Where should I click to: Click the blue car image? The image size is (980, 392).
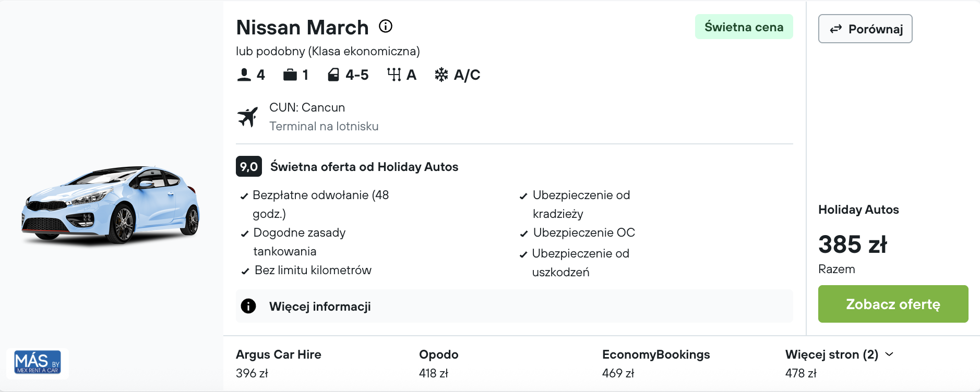(111, 205)
